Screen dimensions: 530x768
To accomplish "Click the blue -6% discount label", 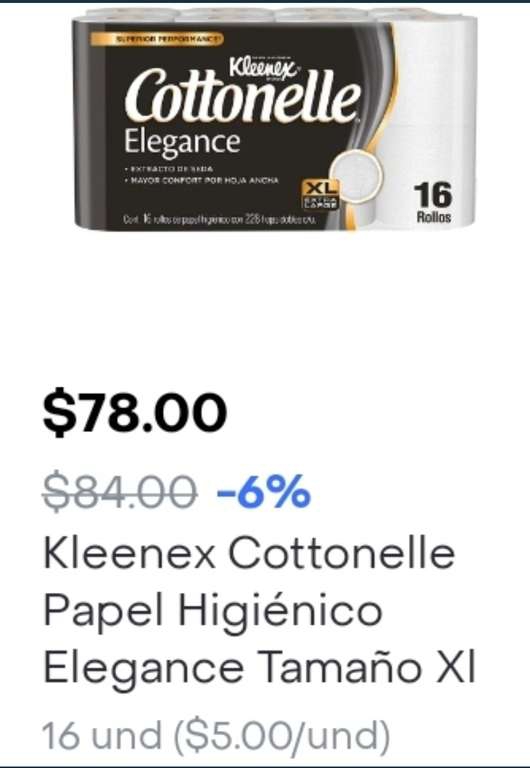I will (x=264, y=490).
